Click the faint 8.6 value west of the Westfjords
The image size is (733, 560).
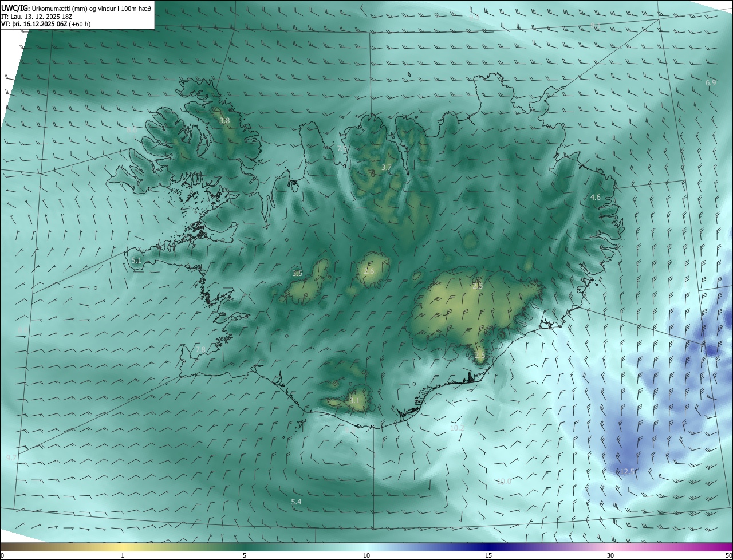tap(131, 130)
